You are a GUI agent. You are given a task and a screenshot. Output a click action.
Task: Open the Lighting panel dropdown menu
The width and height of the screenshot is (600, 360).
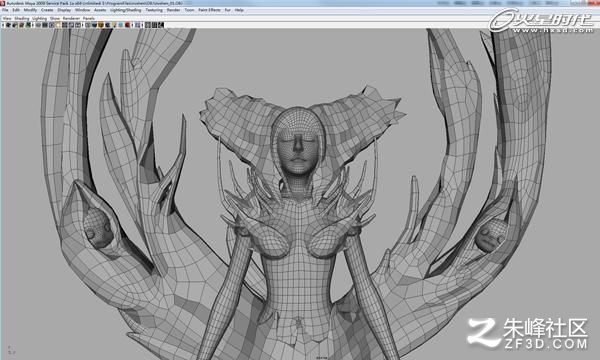point(39,18)
